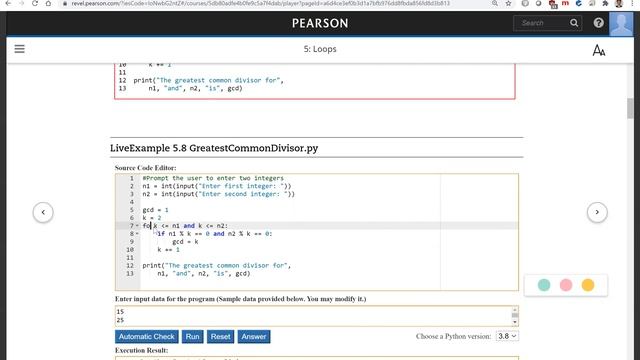Screen dimensions: 640x360
Task: Click the input box scroll up arrow
Action: 515,309
